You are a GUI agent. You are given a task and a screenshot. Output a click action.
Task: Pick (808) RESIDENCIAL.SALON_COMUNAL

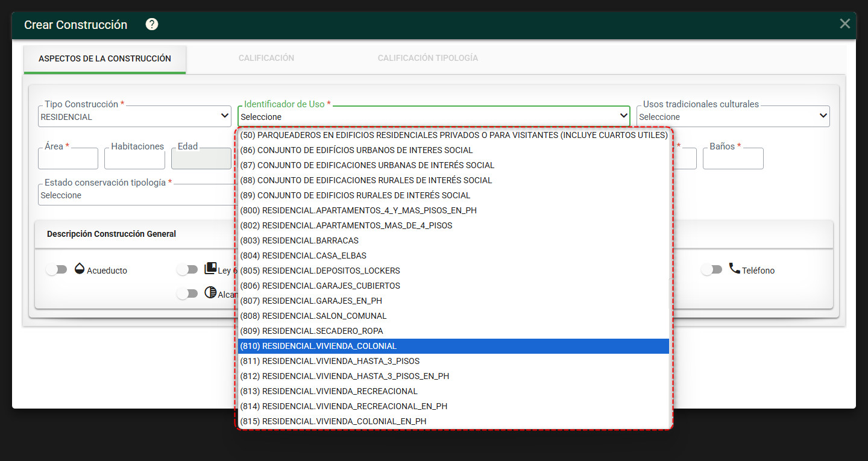point(454,316)
